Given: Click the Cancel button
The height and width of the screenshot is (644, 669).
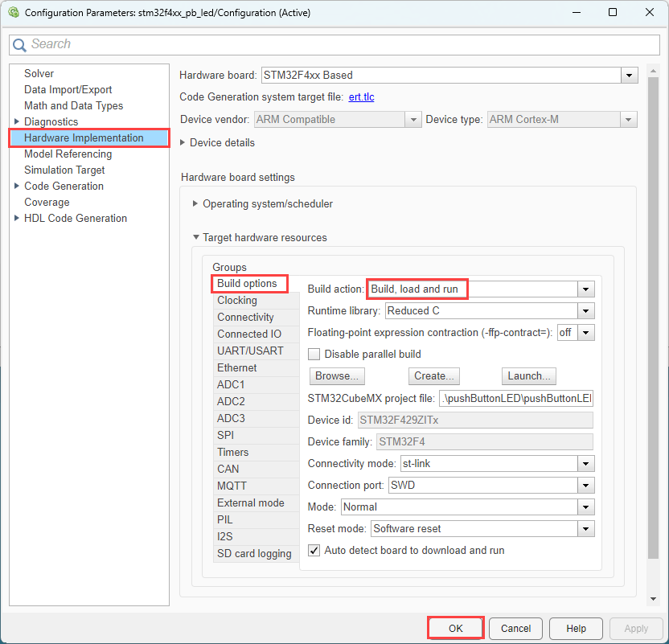Looking at the screenshot, I should coord(516,628).
